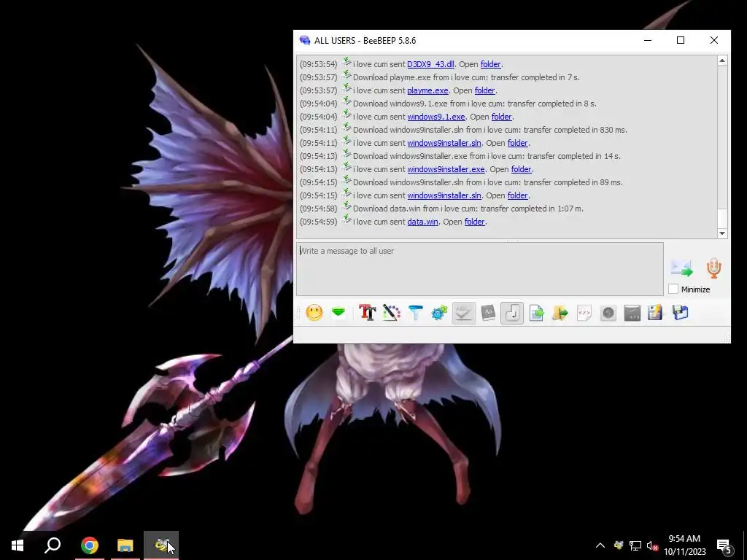The image size is (747, 560).
Task: Open the network status tray icon
Action: tap(635, 545)
